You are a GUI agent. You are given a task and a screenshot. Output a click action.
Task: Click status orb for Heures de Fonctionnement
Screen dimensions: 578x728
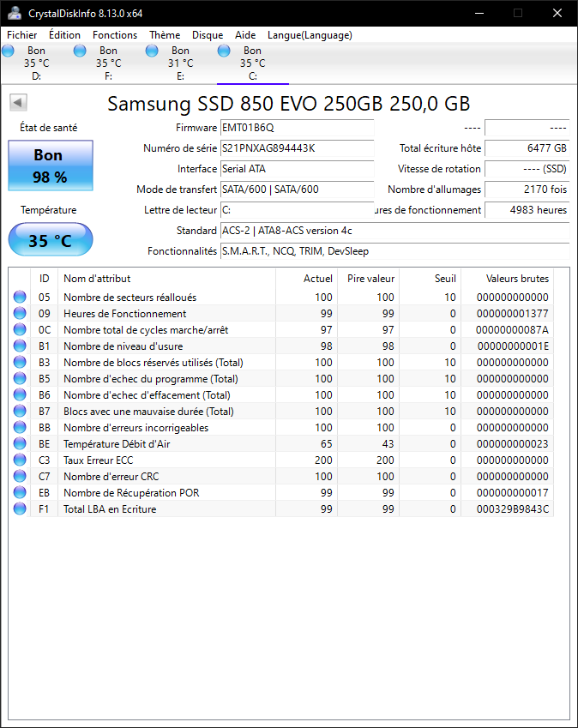point(20,313)
